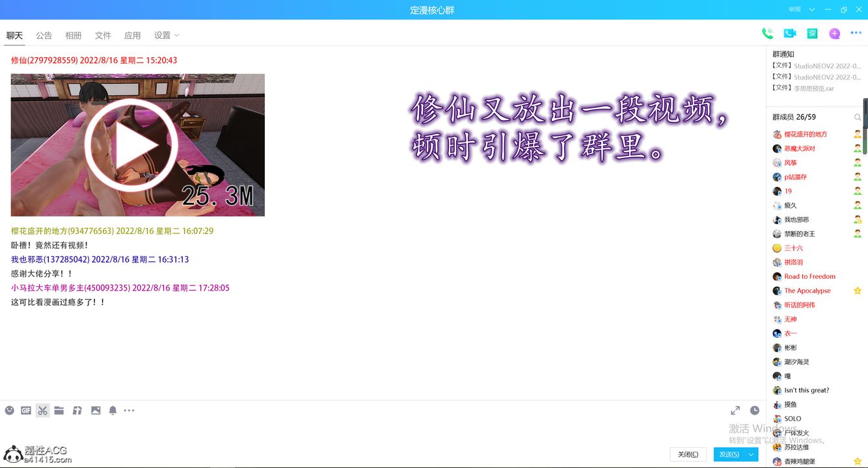Expand the more options ellipsis in toolbar
This screenshot has width=868, height=468.
[x=129, y=410]
